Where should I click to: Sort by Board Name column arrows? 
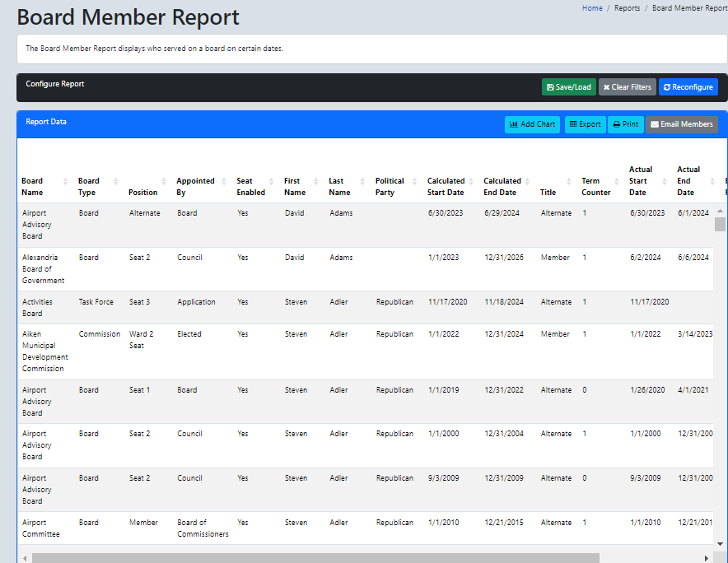(65, 181)
